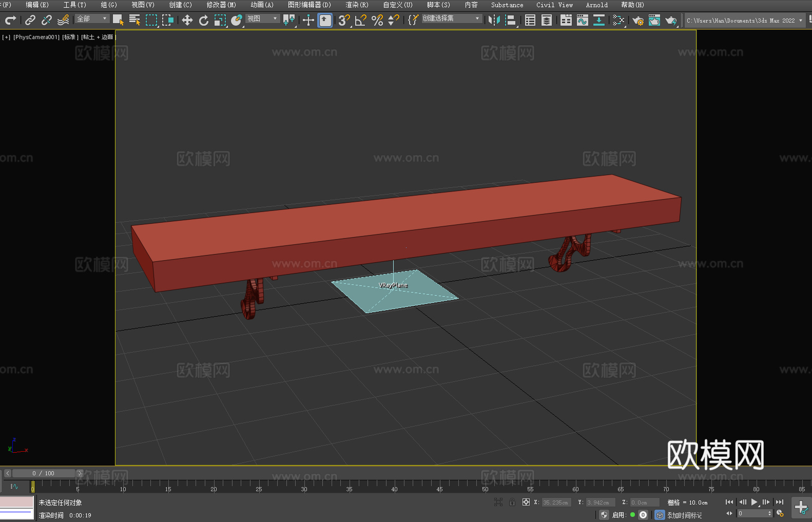The image size is (812, 522).
Task: Open the Rendered Frame Window icon
Action: coord(654,20)
